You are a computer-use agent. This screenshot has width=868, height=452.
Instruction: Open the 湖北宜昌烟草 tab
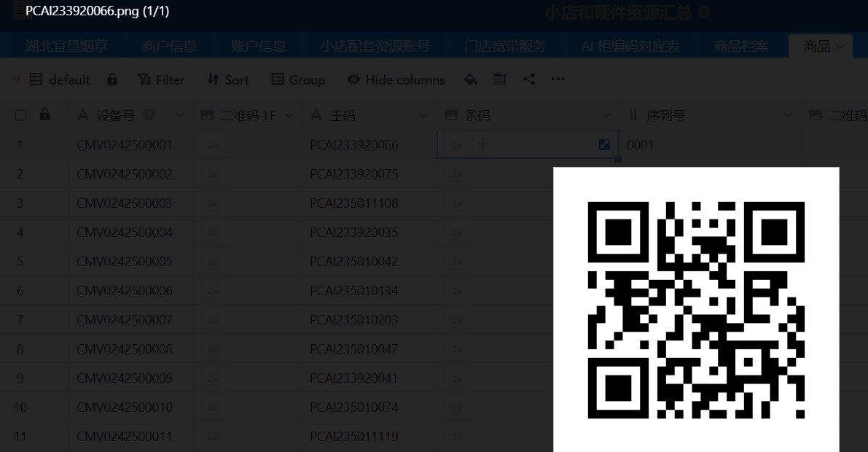(66, 47)
